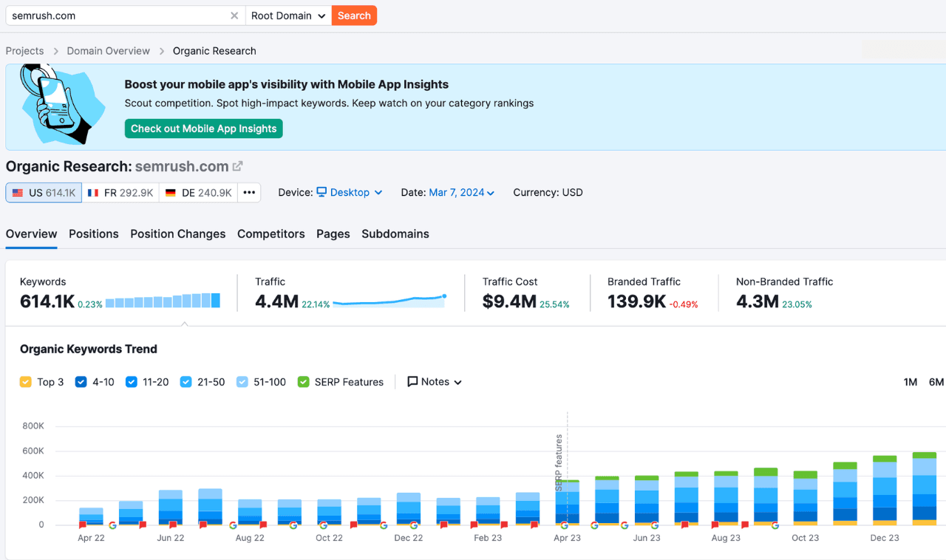Open the Root Domain dropdown
Screen dimensions: 946x560
[288, 16]
